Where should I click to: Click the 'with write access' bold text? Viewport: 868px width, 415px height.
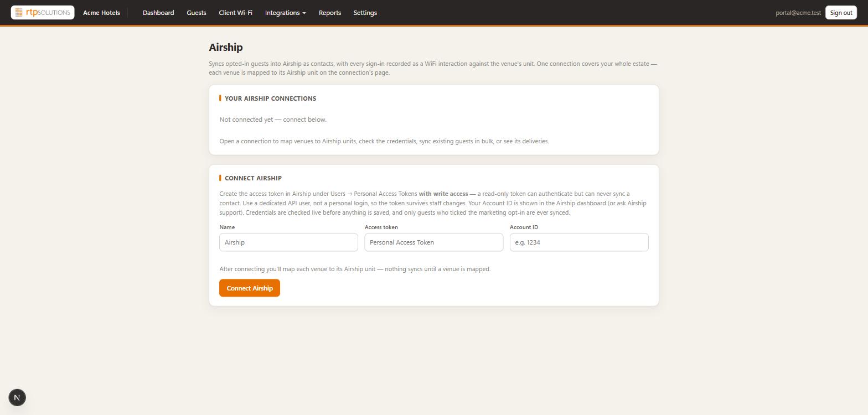(x=443, y=194)
